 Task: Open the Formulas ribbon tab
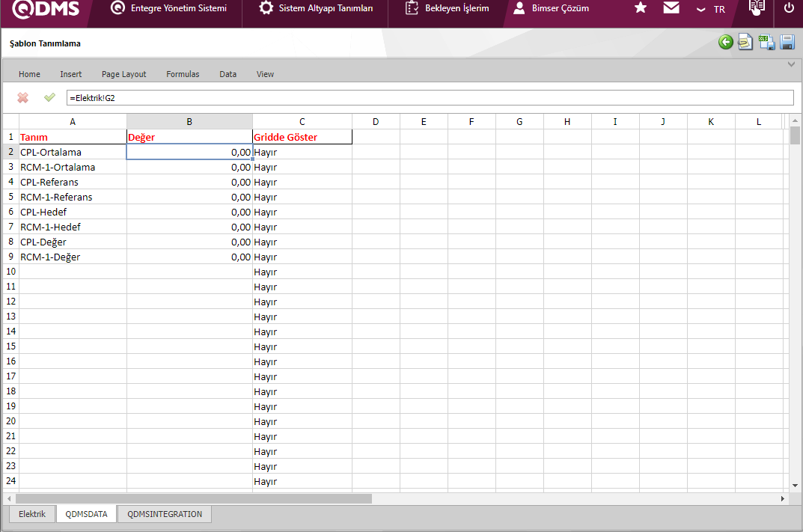[x=183, y=74]
